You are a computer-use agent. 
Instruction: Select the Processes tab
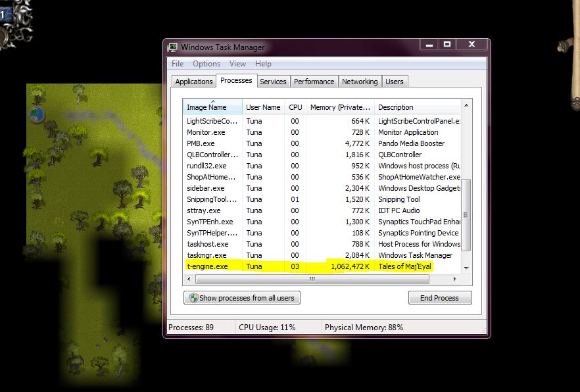pos(236,80)
